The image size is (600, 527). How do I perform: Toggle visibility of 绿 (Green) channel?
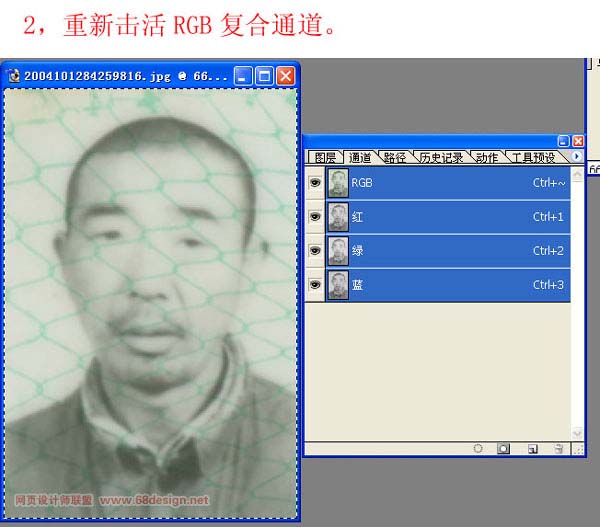(316, 251)
